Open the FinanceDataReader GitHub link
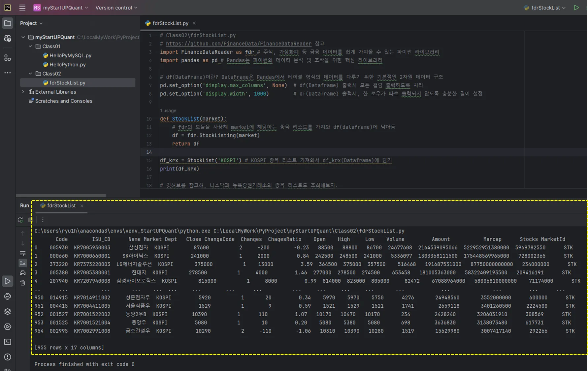588x371 pixels. click(238, 44)
